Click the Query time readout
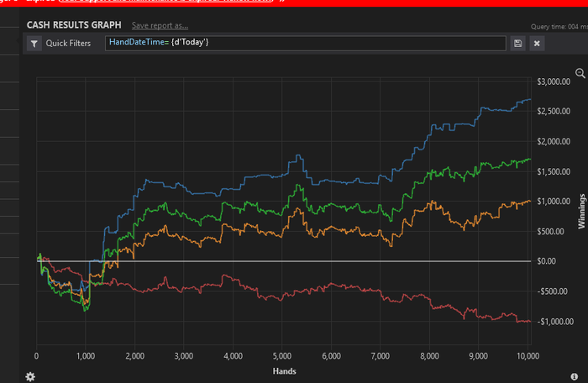The width and height of the screenshot is (588, 383). point(559,27)
